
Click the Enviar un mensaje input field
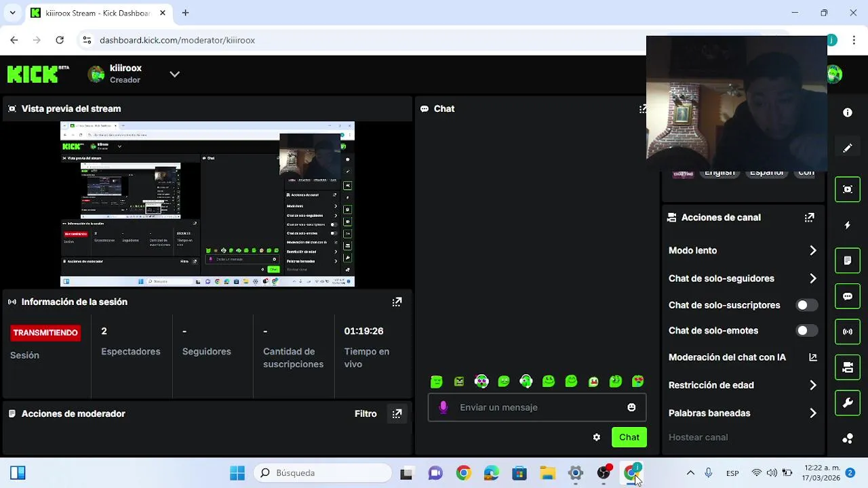tap(537, 407)
